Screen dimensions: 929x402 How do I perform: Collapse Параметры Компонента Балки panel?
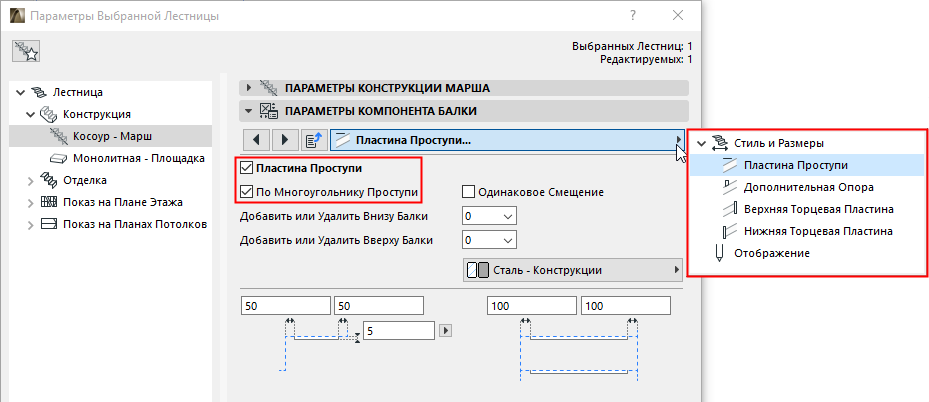point(248,111)
